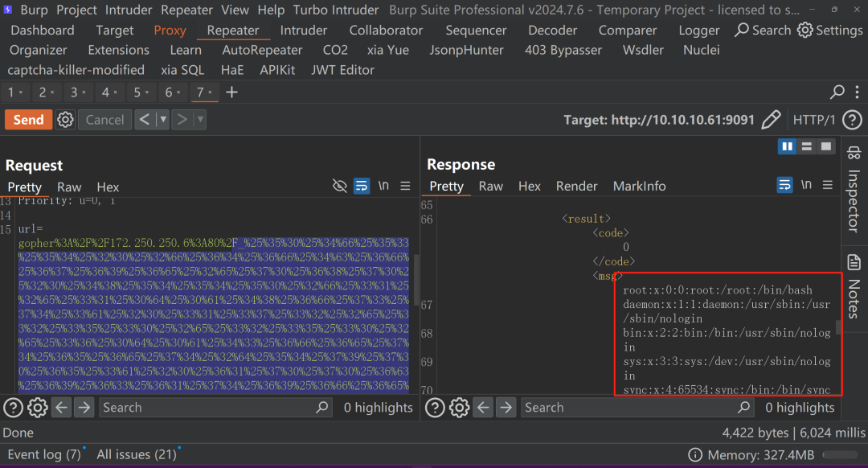Switch to the Proxy tab
The height and width of the screenshot is (468, 868).
click(170, 30)
